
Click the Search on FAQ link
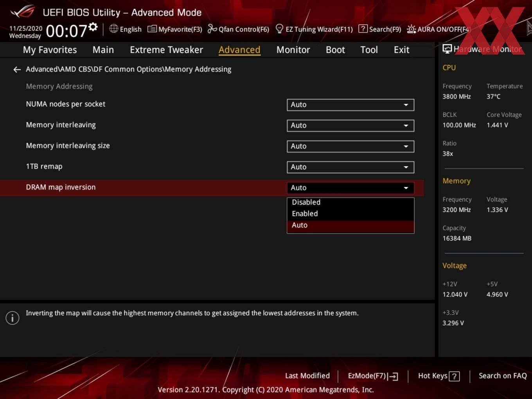(x=503, y=376)
